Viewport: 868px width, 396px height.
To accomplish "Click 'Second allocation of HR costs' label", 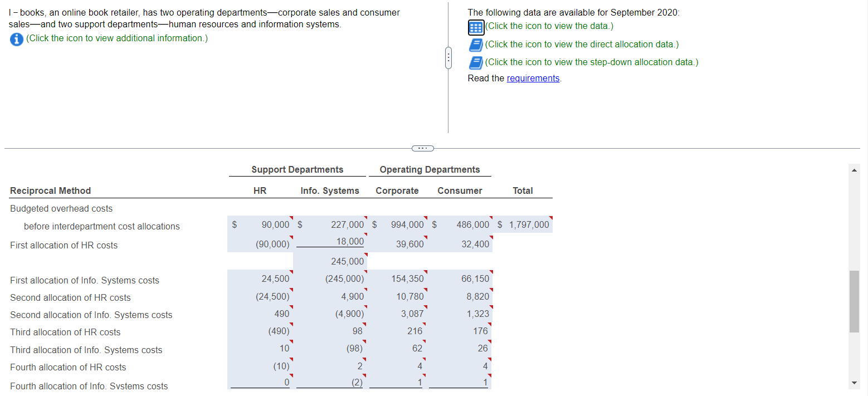I will click(71, 297).
